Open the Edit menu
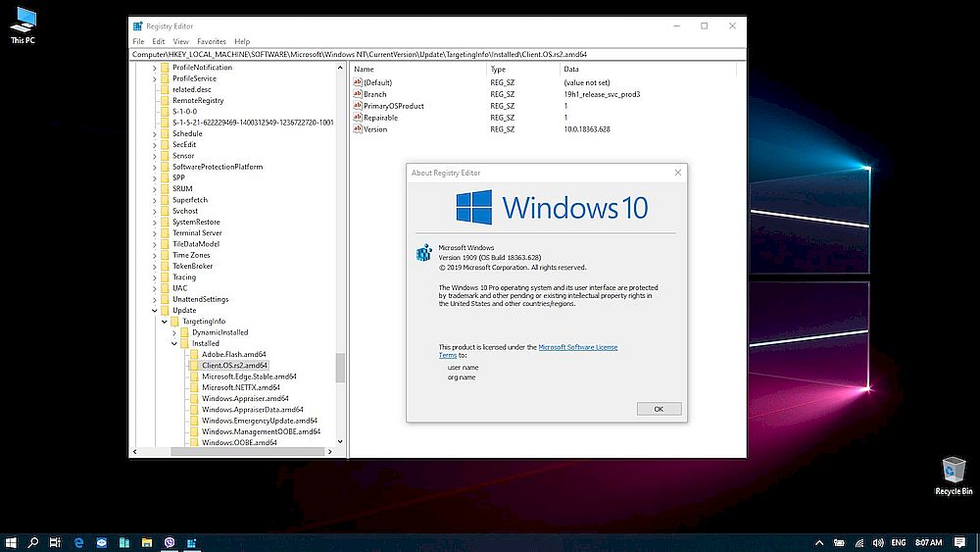Viewport: 980px width, 552px height. pyautogui.click(x=158, y=41)
